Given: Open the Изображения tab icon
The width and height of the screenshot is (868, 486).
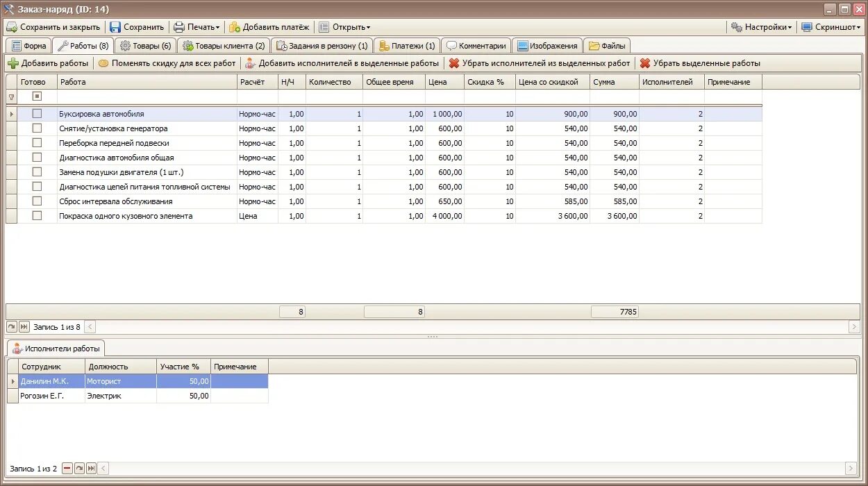Looking at the screenshot, I should tap(522, 46).
